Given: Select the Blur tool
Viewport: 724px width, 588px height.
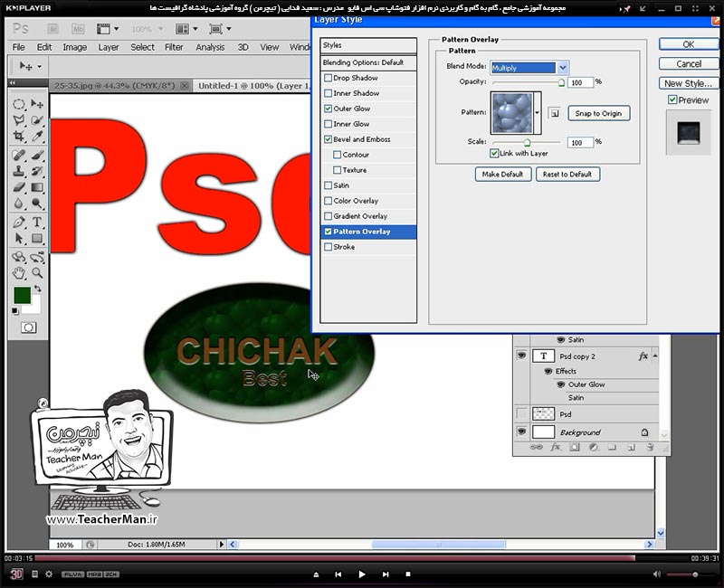Looking at the screenshot, I should (19, 203).
